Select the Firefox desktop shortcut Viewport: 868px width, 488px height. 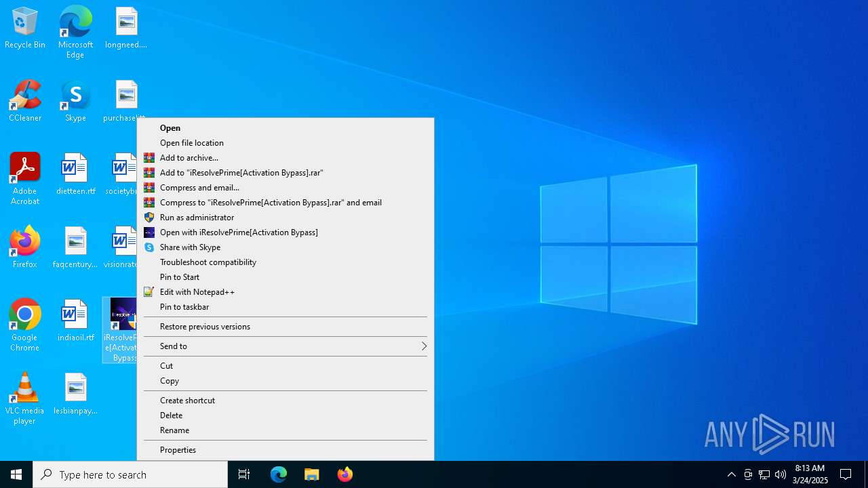[x=25, y=247]
